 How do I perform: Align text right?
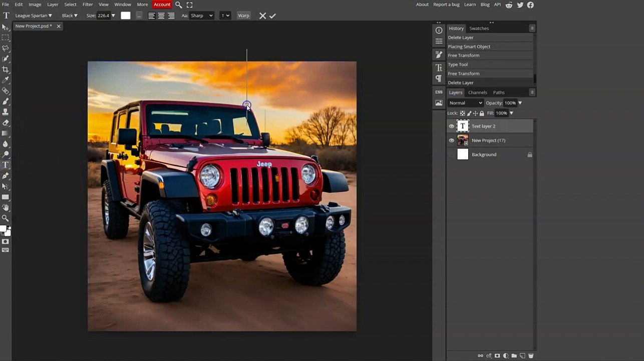[x=171, y=16]
